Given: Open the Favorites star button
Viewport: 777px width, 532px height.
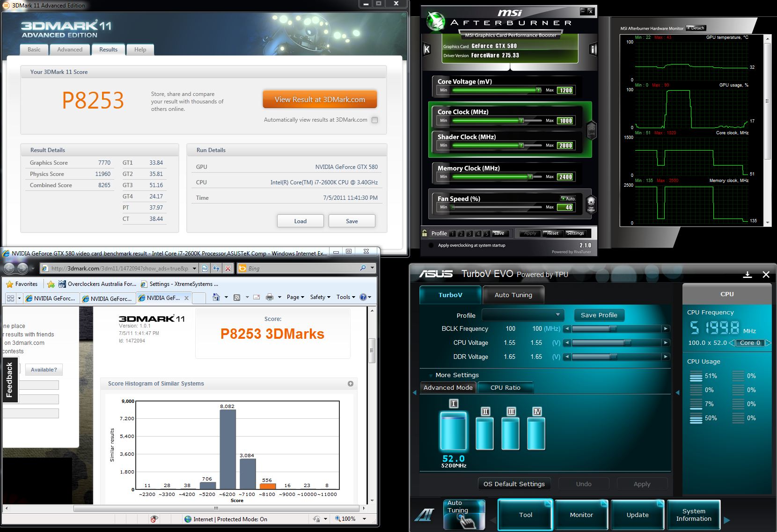Looking at the screenshot, I should tap(22, 284).
